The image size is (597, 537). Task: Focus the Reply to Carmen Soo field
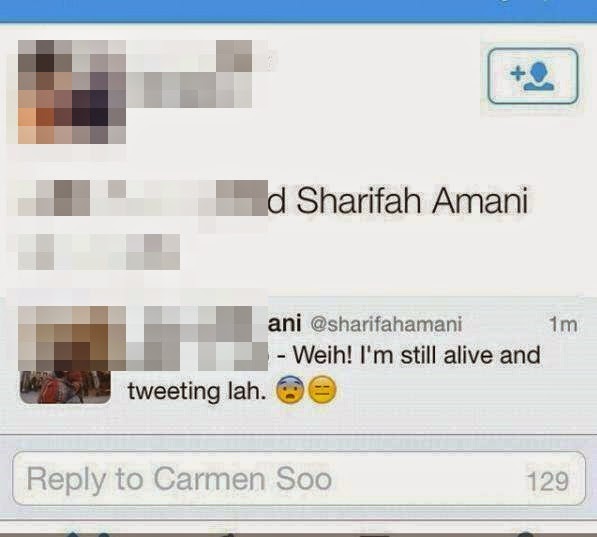click(x=298, y=479)
